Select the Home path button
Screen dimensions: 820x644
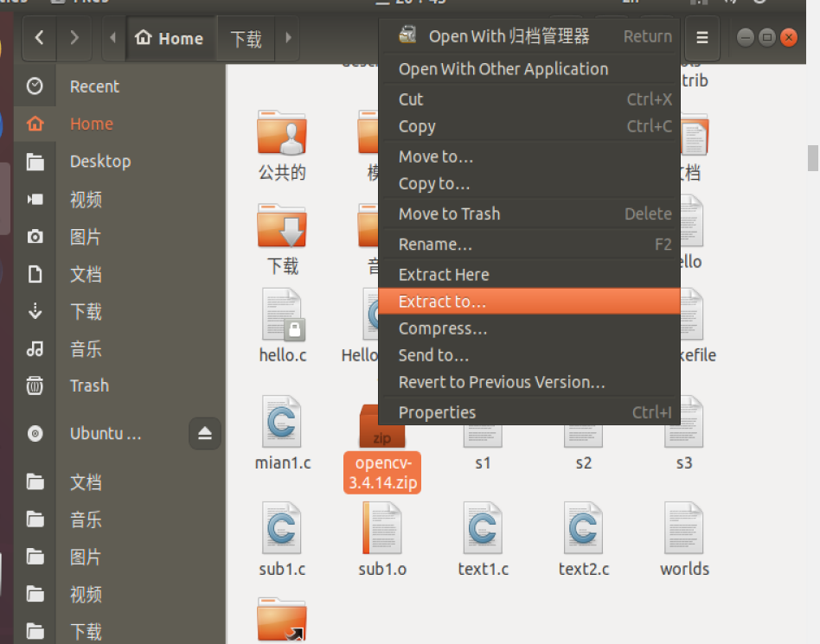[170, 38]
